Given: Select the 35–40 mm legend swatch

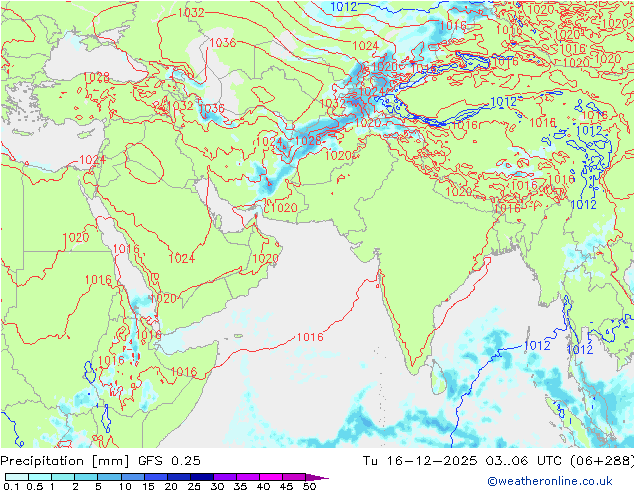Looking at the screenshot, I should (247, 477).
